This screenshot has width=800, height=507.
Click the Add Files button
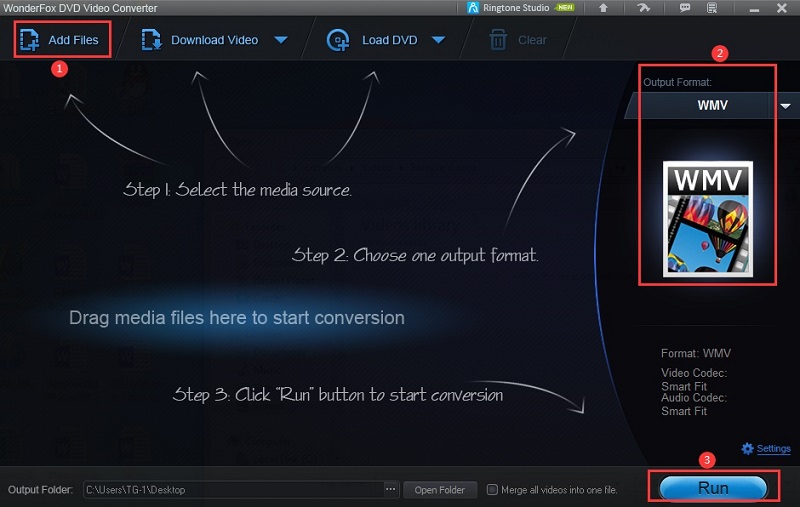pyautogui.click(x=60, y=40)
